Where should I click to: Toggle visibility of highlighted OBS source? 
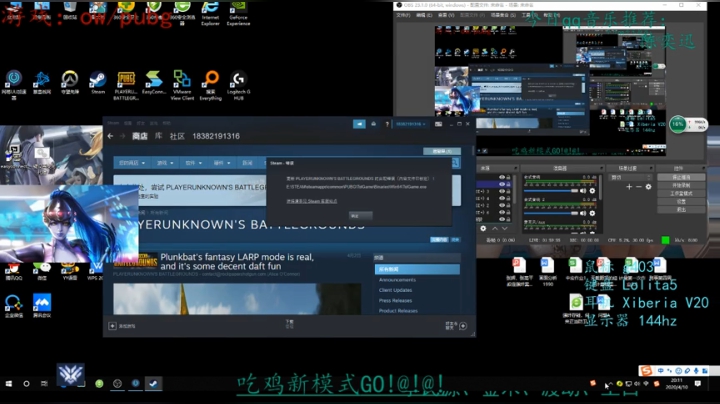(501, 184)
